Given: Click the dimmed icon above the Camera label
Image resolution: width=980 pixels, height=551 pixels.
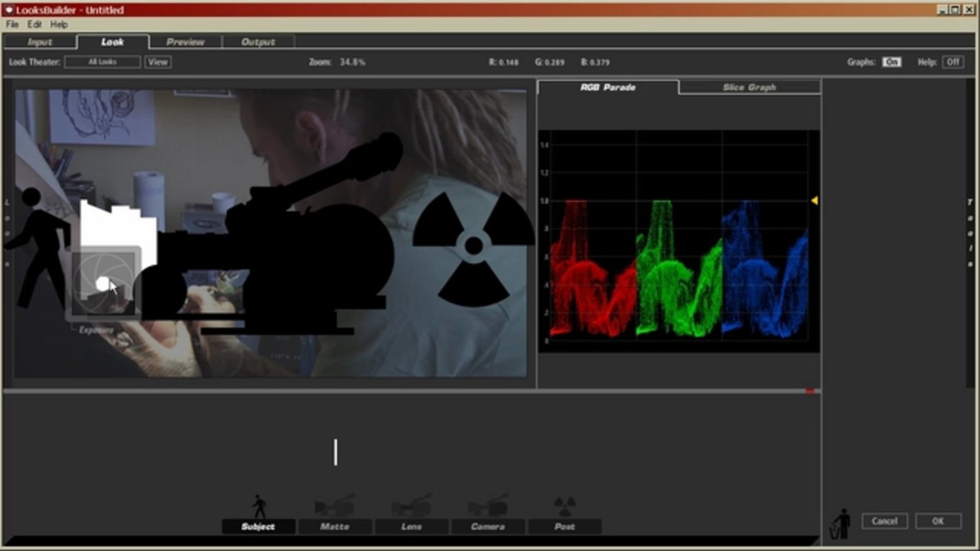Looking at the screenshot, I should coord(488,506).
